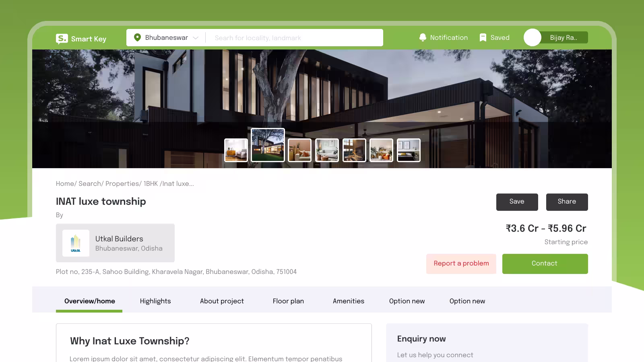This screenshot has height=362, width=644.
Task: Click the ₹3.6 Cr - ₹5.96 Cr price
Action: [x=546, y=228]
